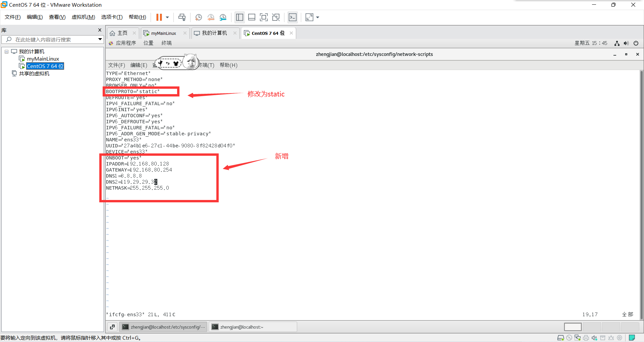Click the GNOME volume icon
Viewport: 644px width, 342px height.
click(x=626, y=43)
